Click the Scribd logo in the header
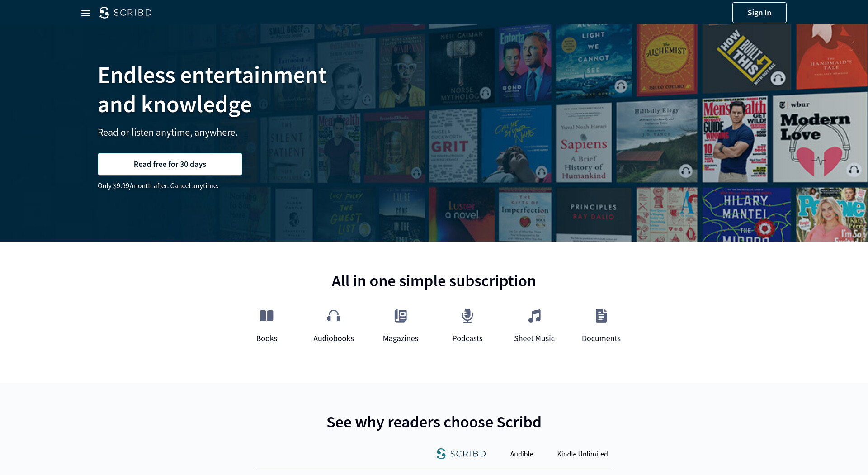This screenshot has width=868, height=475. [x=126, y=13]
